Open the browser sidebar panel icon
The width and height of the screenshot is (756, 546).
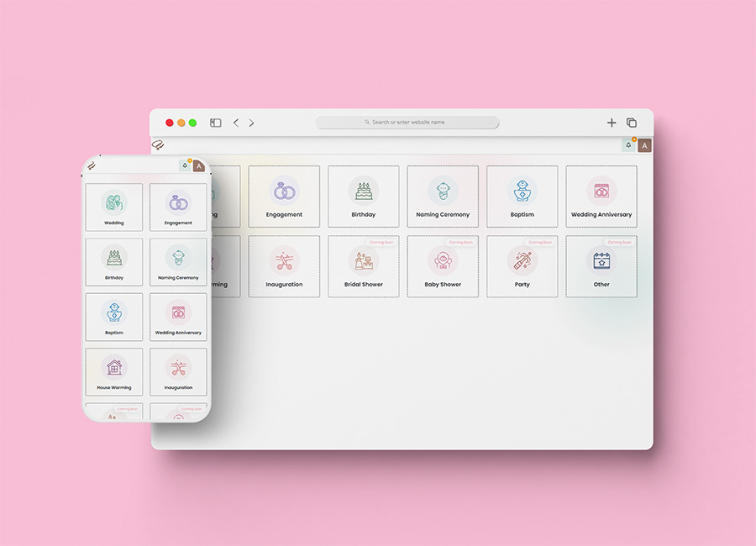pos(215,123)
